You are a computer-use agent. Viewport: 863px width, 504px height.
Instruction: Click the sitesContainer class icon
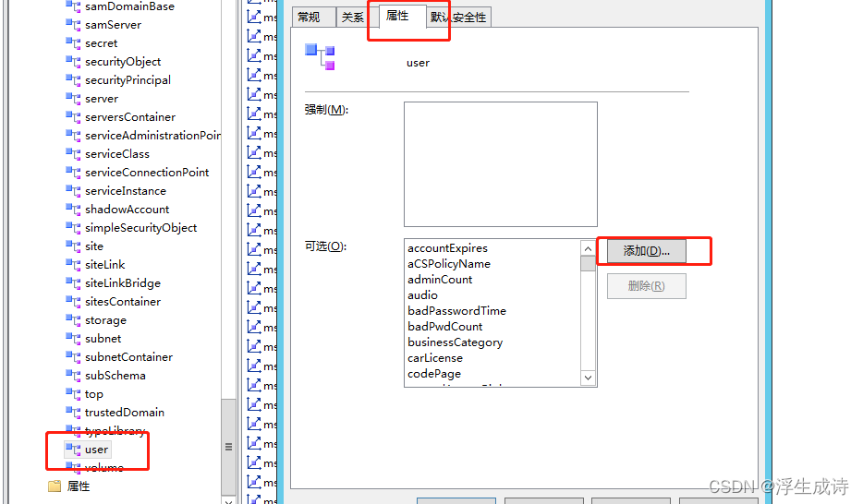coord(73,301)
